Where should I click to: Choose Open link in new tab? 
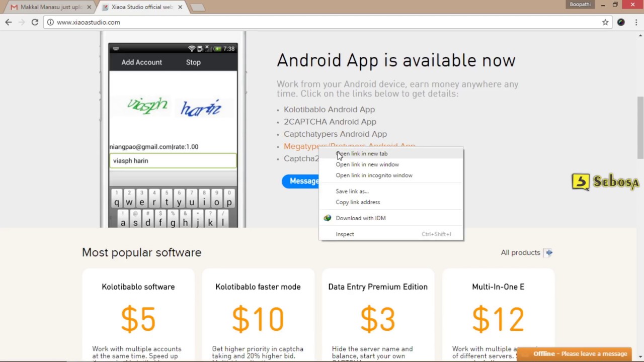click(x=391, y=153)
